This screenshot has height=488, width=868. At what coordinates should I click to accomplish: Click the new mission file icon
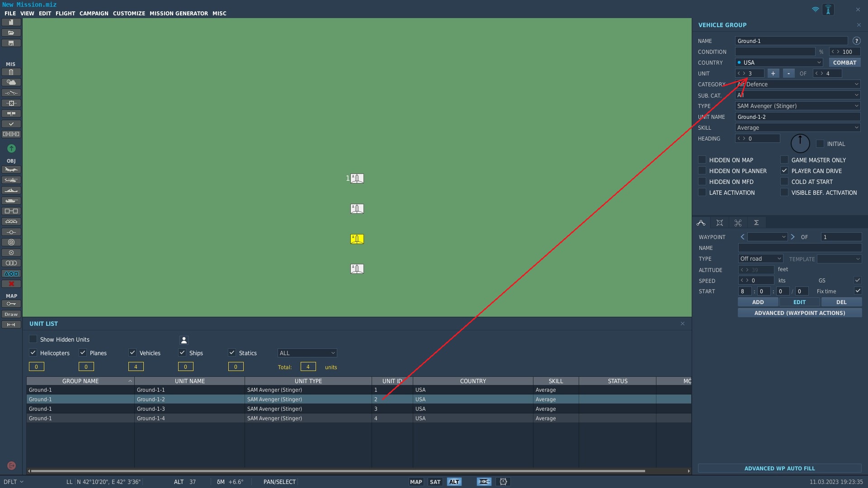click(x=11, y=22)
